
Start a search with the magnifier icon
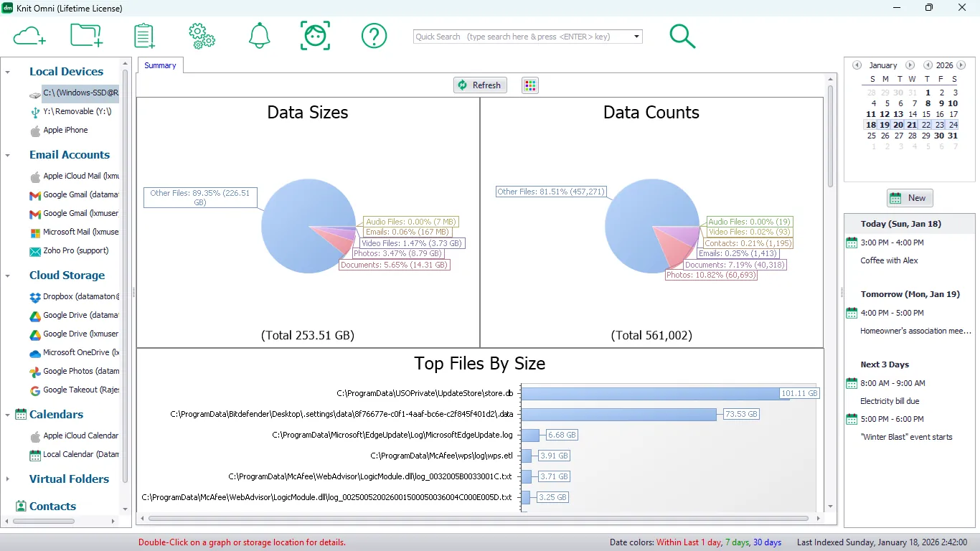tap(682, 34)
